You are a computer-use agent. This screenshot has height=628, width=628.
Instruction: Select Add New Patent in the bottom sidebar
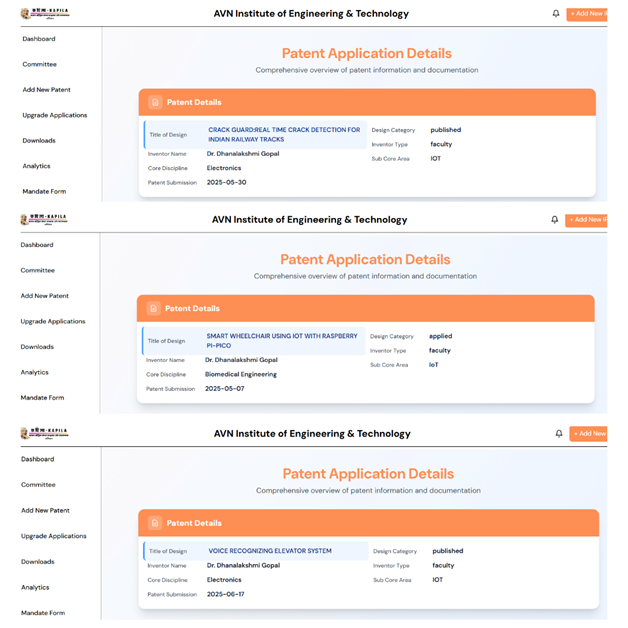coord(46,510)
